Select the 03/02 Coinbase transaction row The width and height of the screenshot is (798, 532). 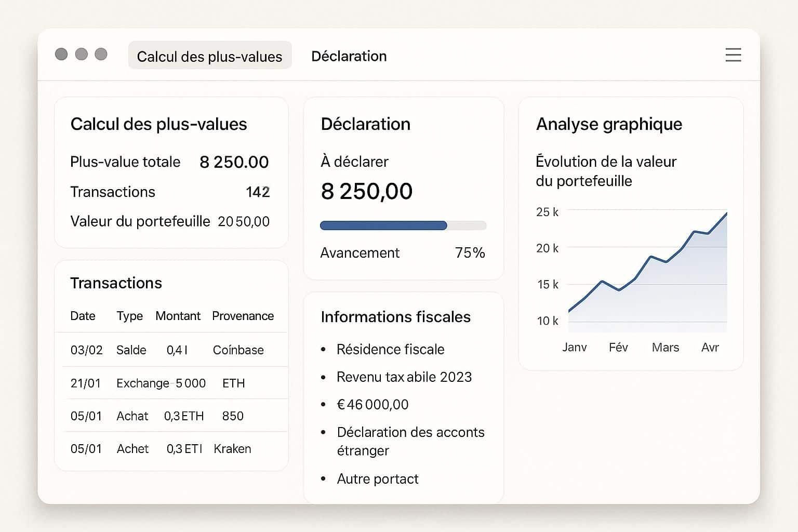[171, 350]
